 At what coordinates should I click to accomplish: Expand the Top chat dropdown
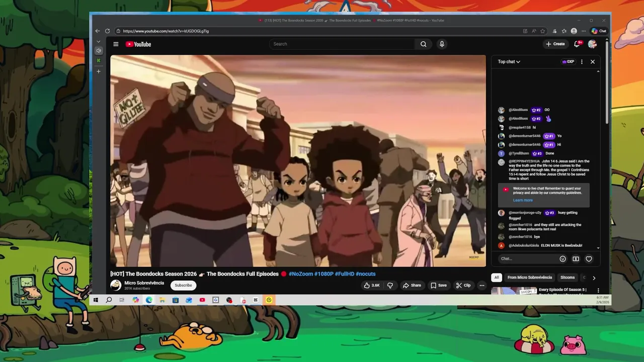(509, 62)
